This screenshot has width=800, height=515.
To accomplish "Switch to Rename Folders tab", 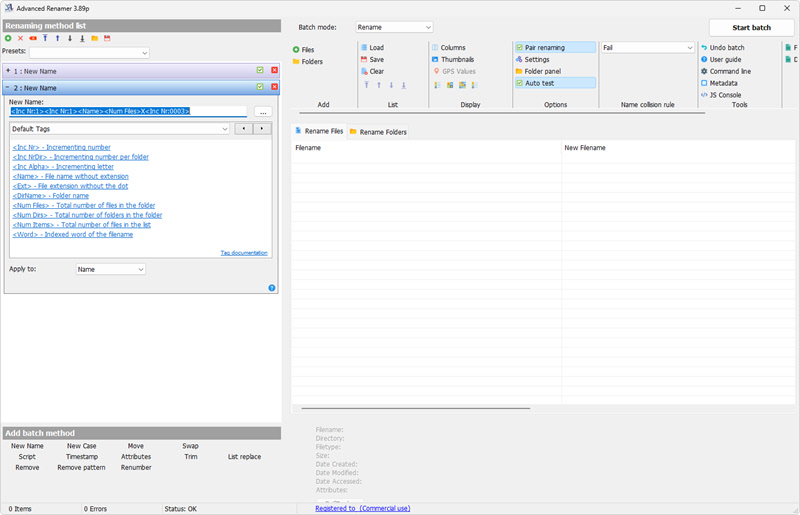I will point(378,132).
